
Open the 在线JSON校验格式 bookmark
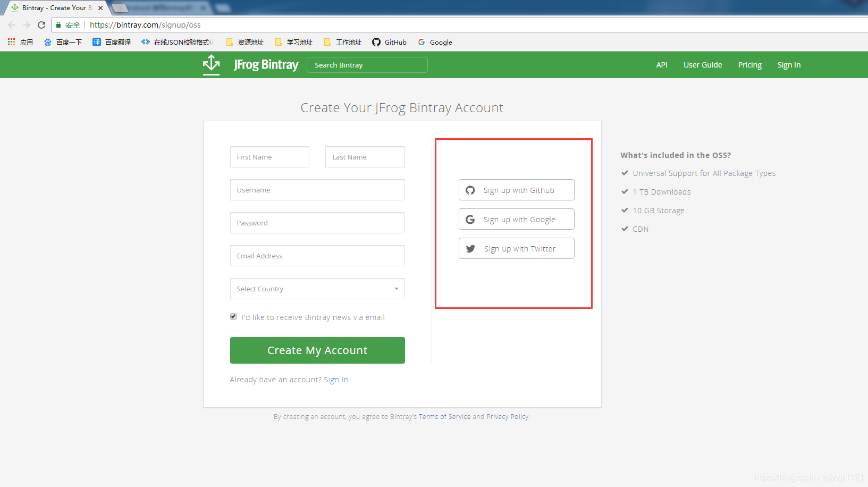coord(177,42)
